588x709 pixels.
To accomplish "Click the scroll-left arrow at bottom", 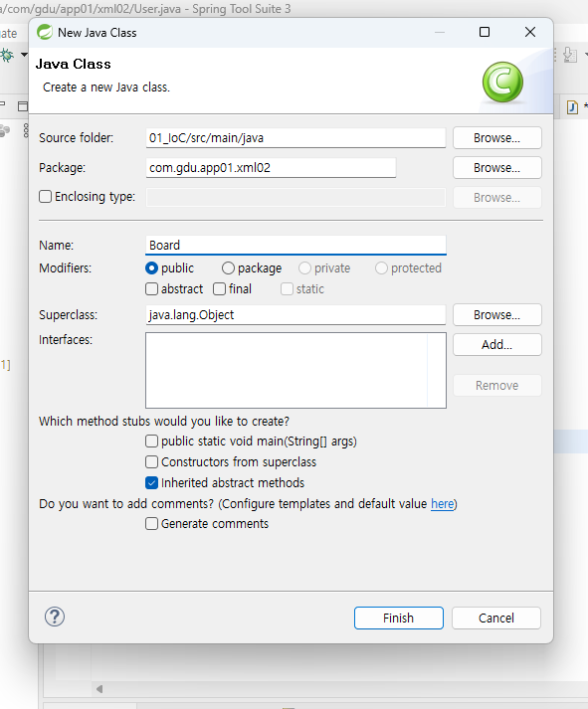I will [99, 689].
